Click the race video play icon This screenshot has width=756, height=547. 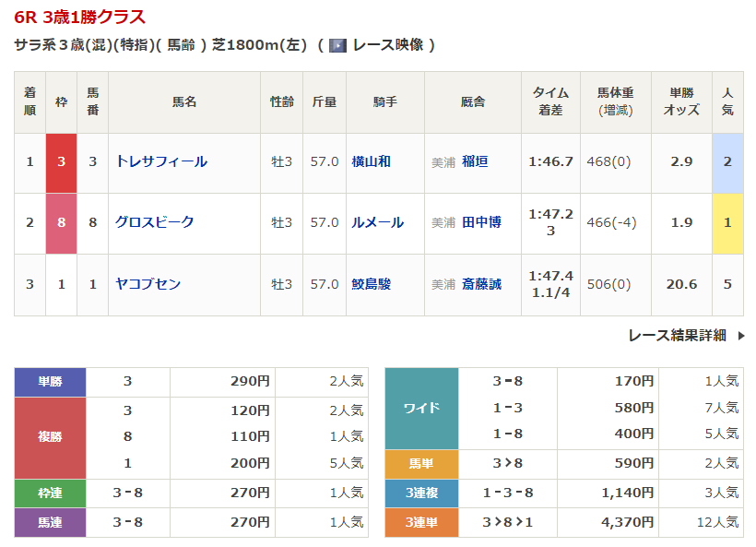pos(337,45)
